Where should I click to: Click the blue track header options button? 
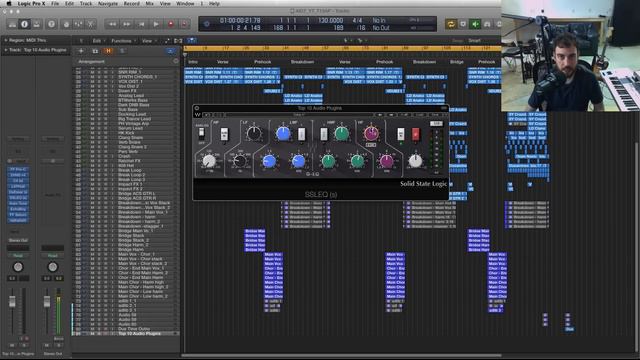[x=170, y=51]
